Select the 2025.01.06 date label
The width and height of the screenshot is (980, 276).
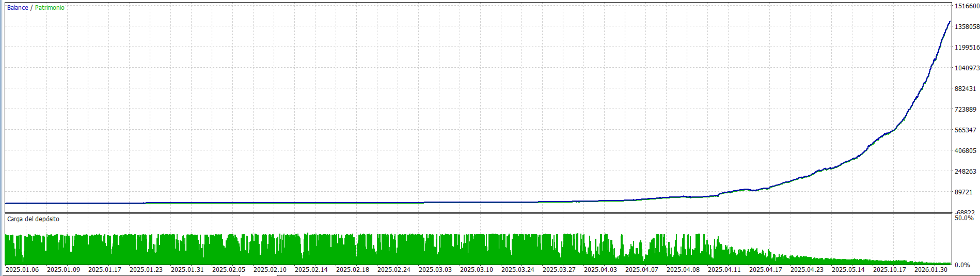pos(22,270)
